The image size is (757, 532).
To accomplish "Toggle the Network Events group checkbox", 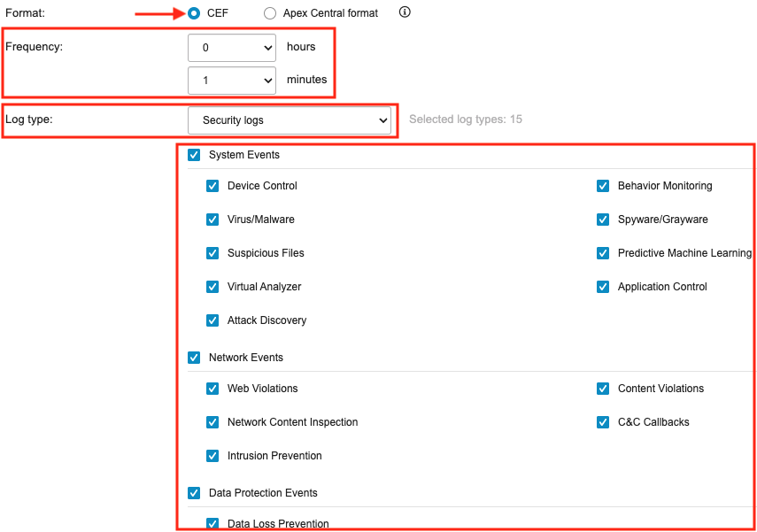I will (x=194, y=358).
